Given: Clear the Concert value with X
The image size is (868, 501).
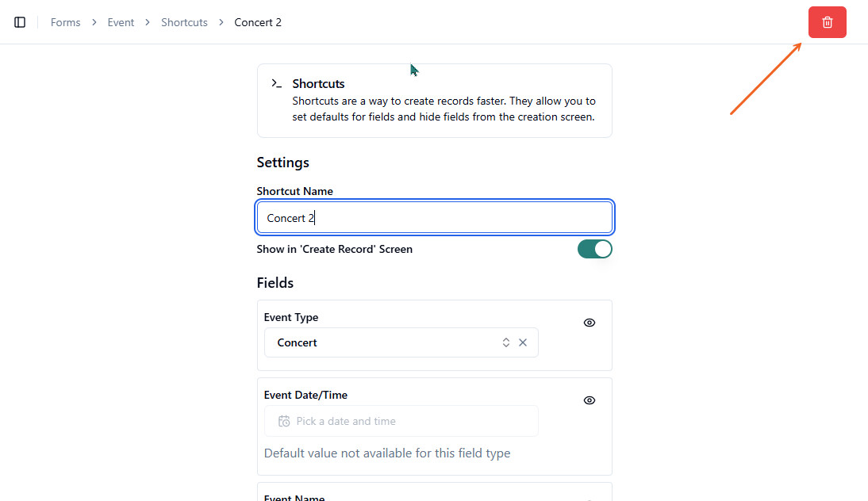Looking at the screenshot, I should click(523, 342).
